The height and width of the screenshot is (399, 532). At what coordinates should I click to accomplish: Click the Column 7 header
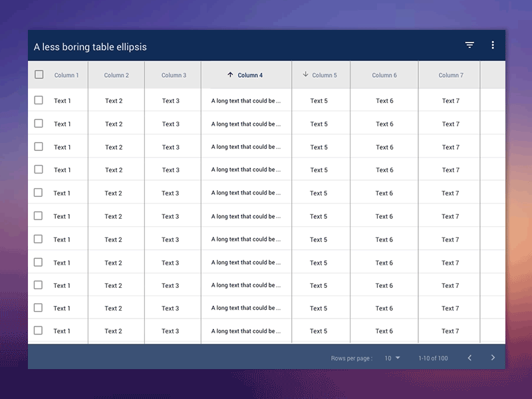point(451,75)
